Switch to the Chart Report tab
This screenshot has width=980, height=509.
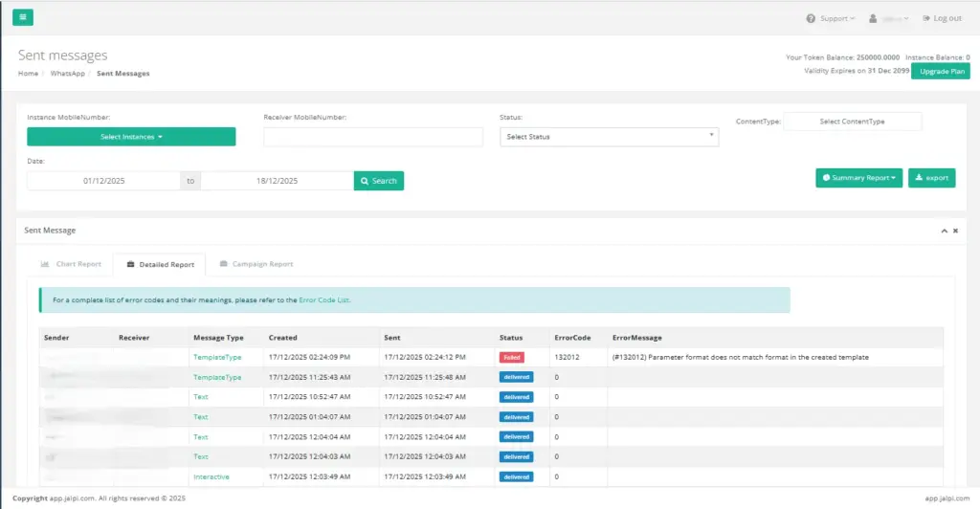click(71, 264)
